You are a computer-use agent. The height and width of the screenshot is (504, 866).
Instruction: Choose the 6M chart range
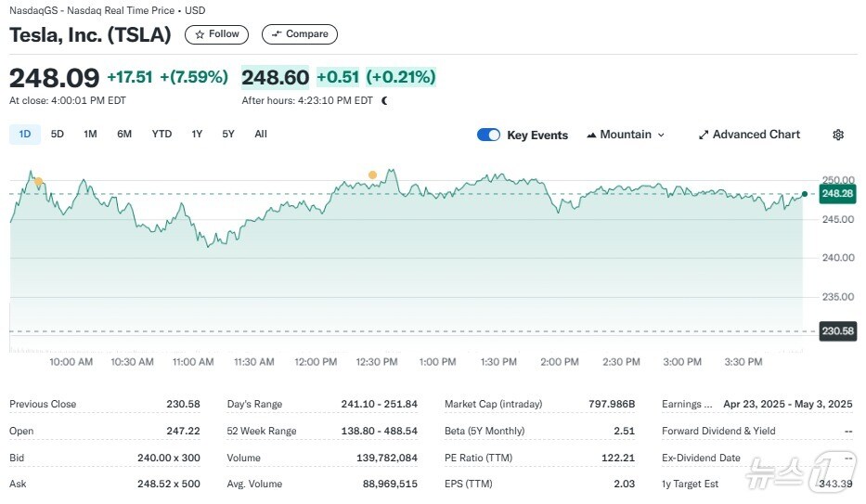124,134
